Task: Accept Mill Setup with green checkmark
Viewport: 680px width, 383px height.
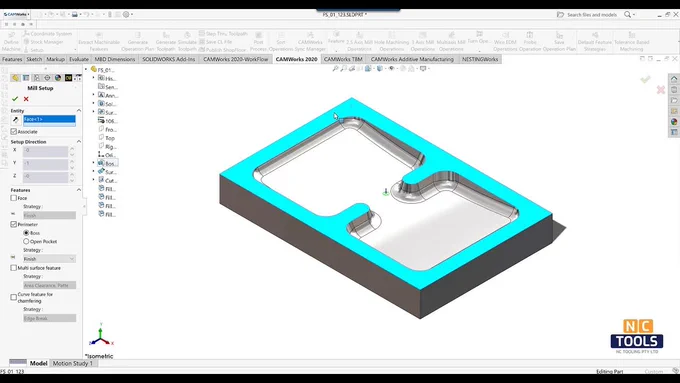Action: [15, 99]
